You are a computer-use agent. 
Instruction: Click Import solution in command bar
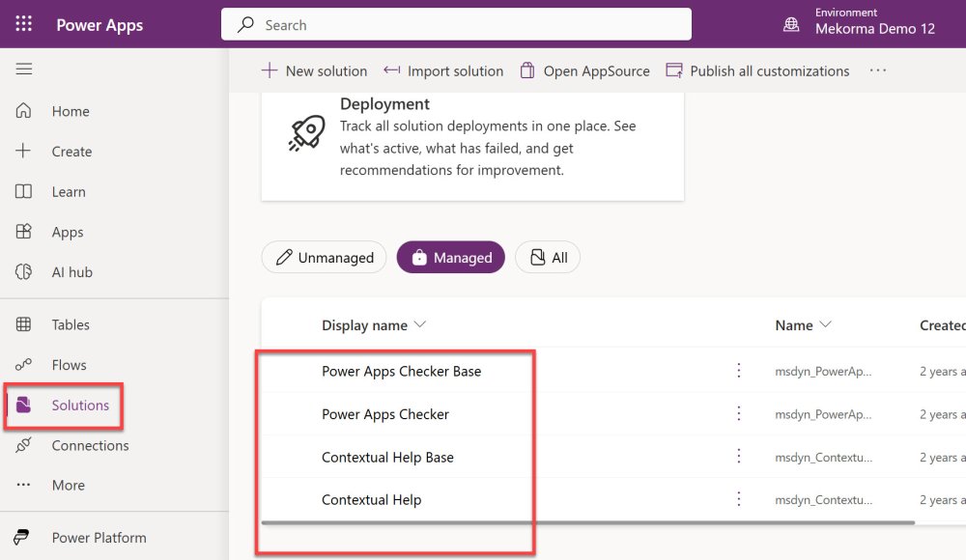pyautogui.click(x=443, y=70)
